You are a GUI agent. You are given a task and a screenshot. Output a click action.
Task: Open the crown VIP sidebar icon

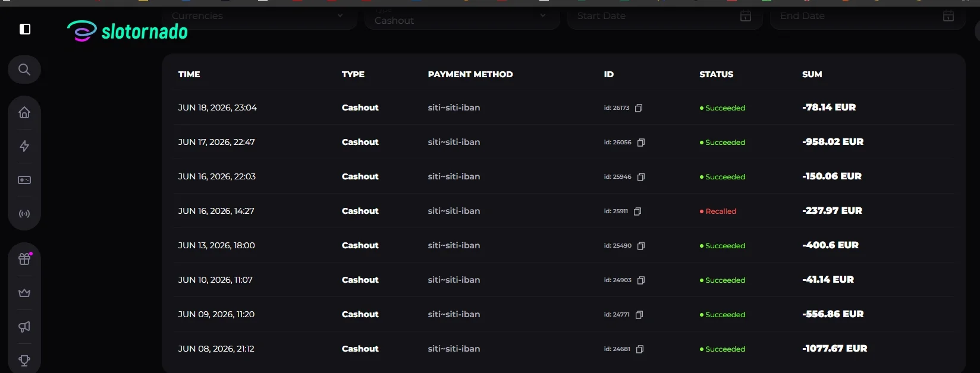click(x=24, y=293)
